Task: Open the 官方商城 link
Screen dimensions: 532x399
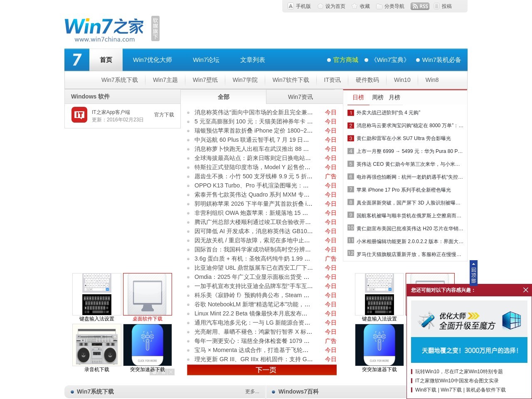Action: pyautogui.click(x=345, y=59)
